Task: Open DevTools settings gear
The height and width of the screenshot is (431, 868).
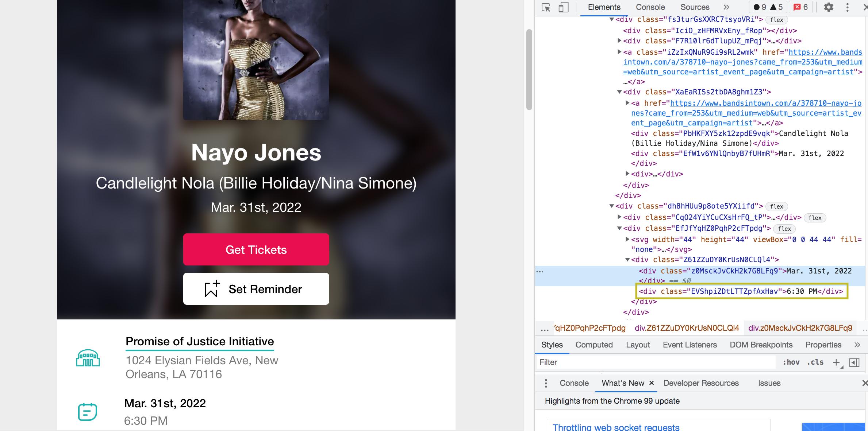Action: coord(829,7)
